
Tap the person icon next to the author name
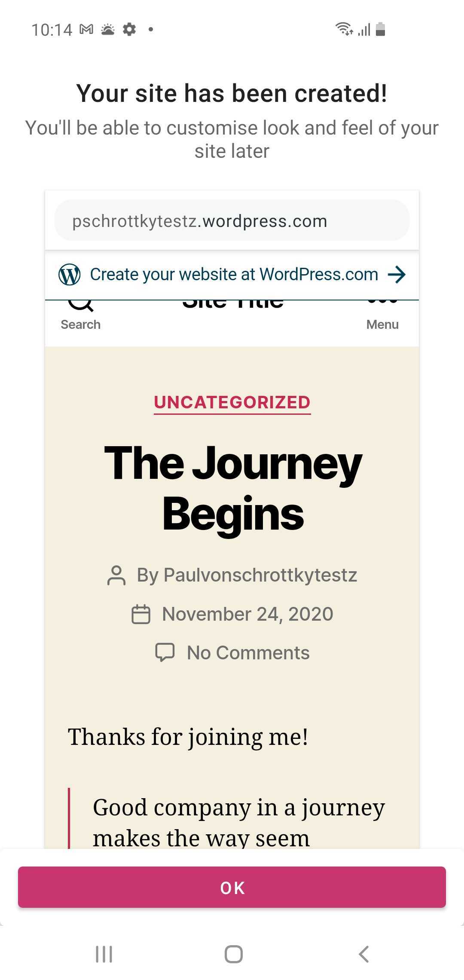click(115, 575)
